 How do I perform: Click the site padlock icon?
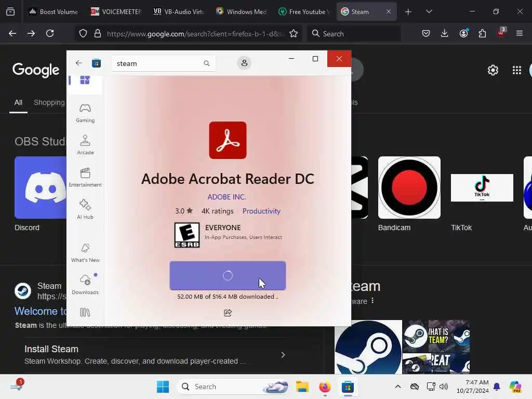(98, 33)
